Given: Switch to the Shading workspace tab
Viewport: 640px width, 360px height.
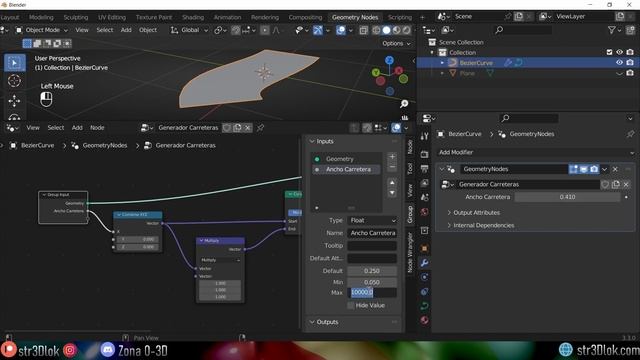Looking at the screenshot, I should 193,17.
